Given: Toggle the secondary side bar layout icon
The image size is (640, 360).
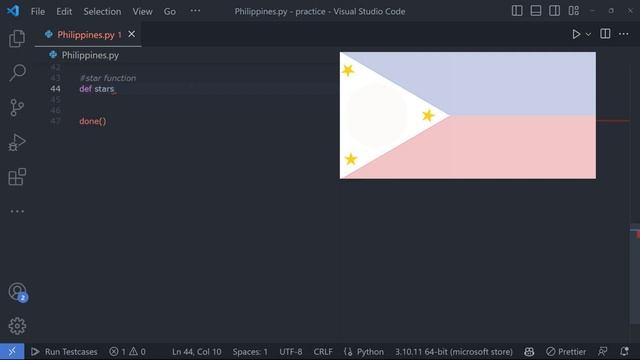Looking at the screenshot, I should (x=554, y=11).
